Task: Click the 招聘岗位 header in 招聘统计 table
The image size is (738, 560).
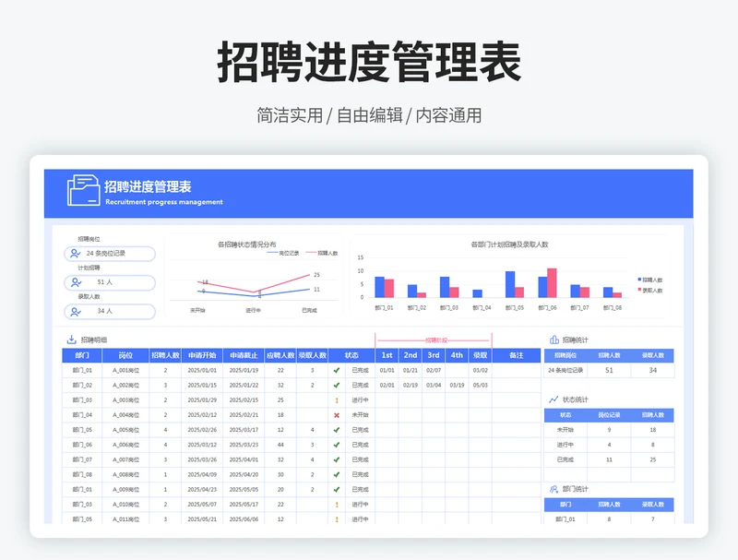Action: (565, 355)
